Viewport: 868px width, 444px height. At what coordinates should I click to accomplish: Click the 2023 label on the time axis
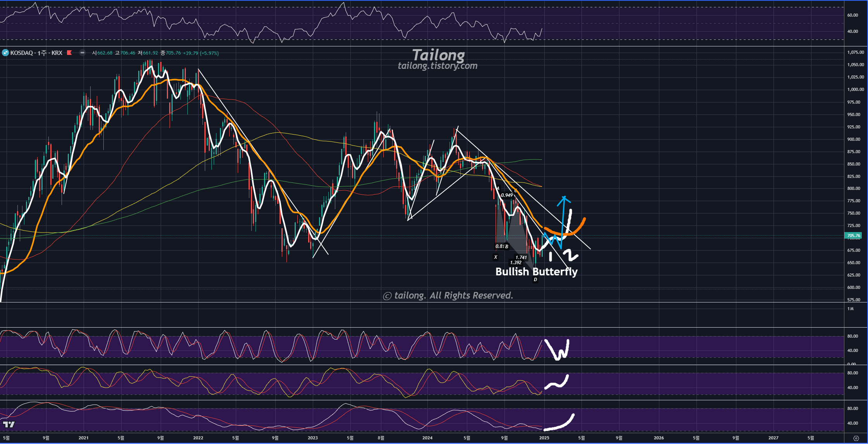[x=312, y=438]
